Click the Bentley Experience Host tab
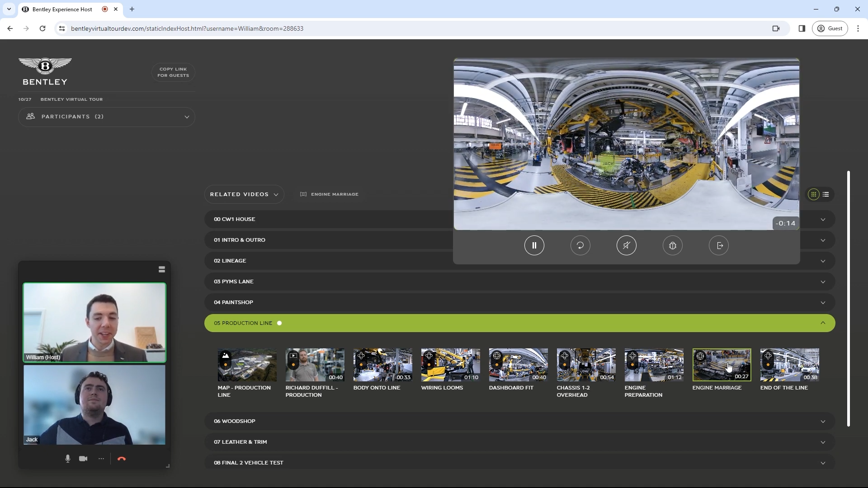 [62, 9]
